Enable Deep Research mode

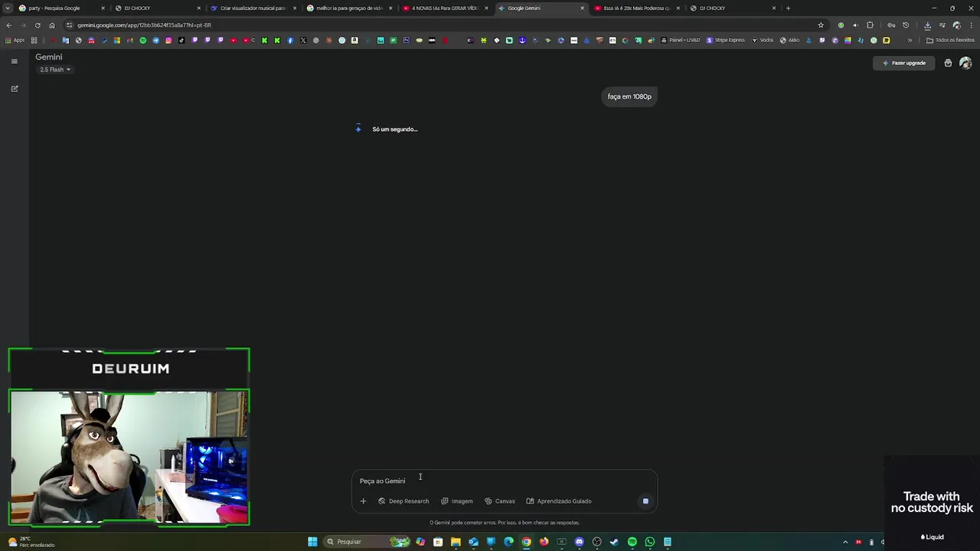tap(403, 501)
